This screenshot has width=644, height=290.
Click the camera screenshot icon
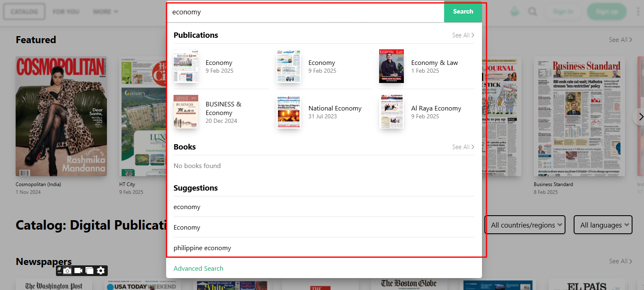(x=67, y=270)
